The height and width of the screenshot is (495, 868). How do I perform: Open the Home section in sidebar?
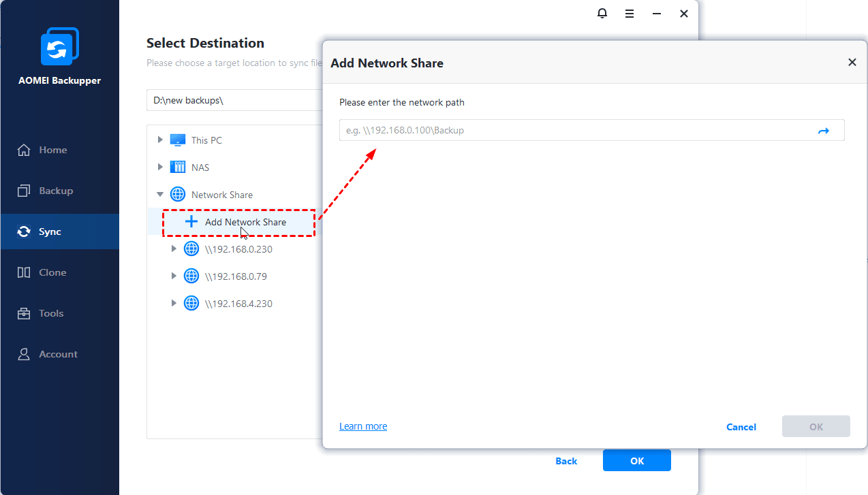(x=52, y=150)
